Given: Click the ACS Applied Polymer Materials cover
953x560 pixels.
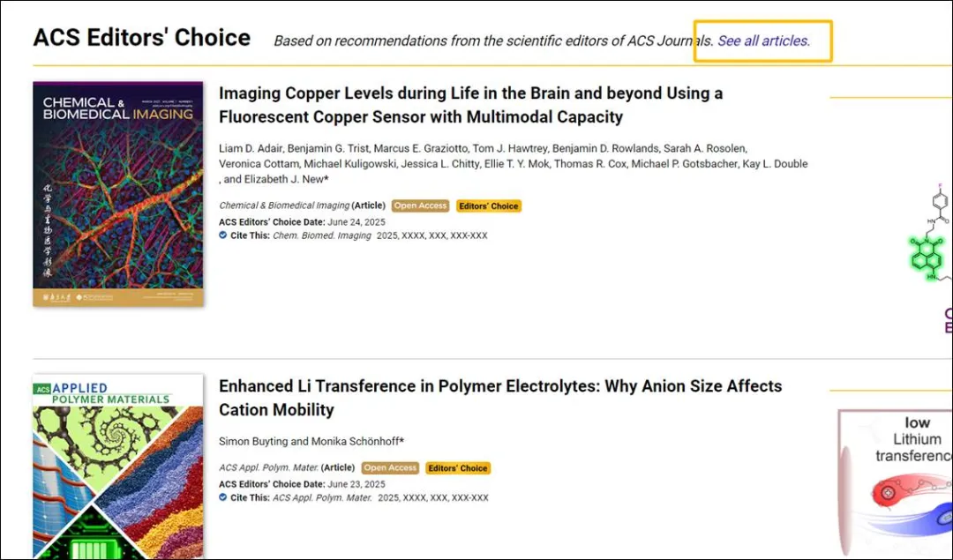Looking at the screenshot, I should pyautogui.click(x=118, y=467).
